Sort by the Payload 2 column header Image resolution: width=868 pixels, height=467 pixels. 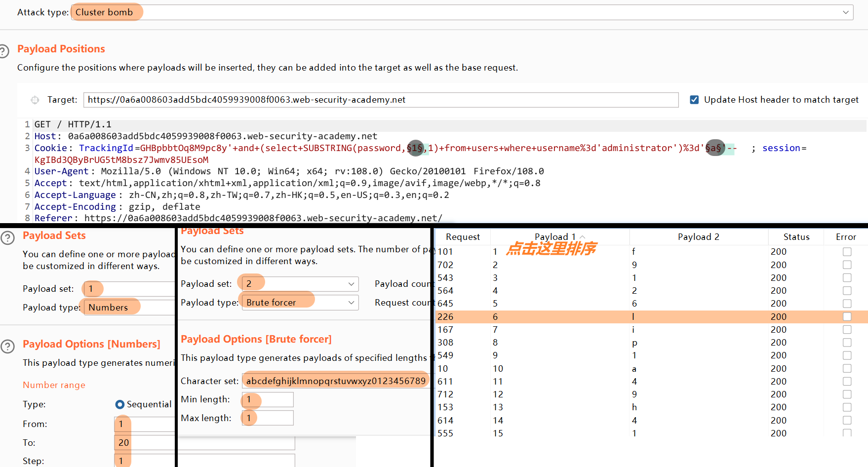click(698, 236)
